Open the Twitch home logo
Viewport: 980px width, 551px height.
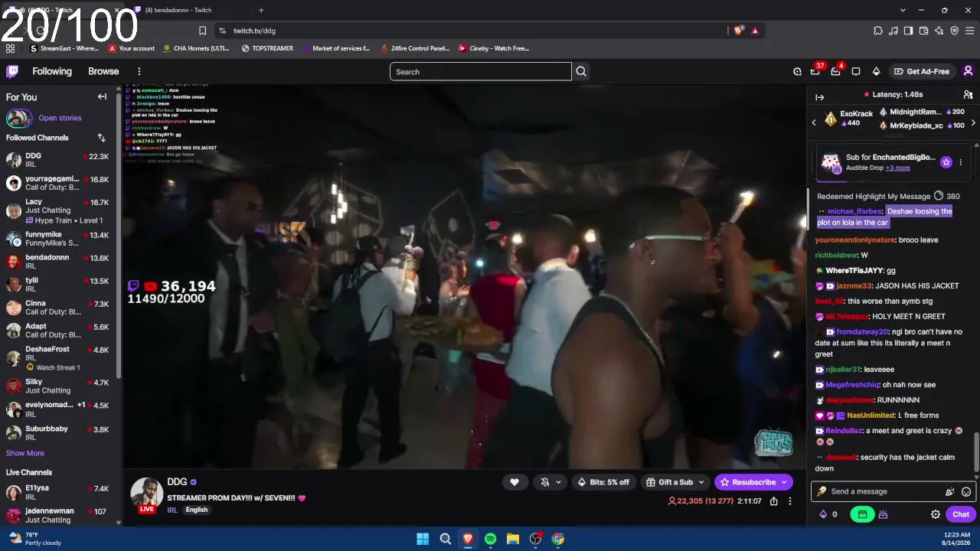12,71
